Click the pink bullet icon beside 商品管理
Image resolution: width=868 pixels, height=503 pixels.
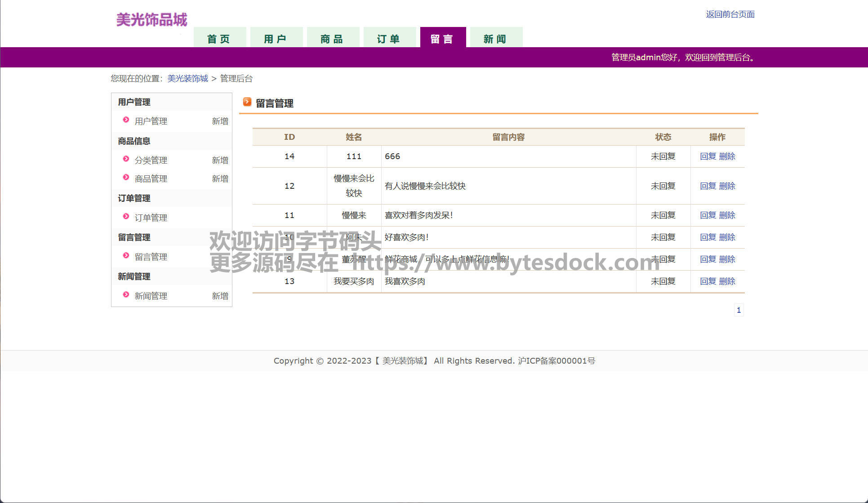click(x=126, y=178)
